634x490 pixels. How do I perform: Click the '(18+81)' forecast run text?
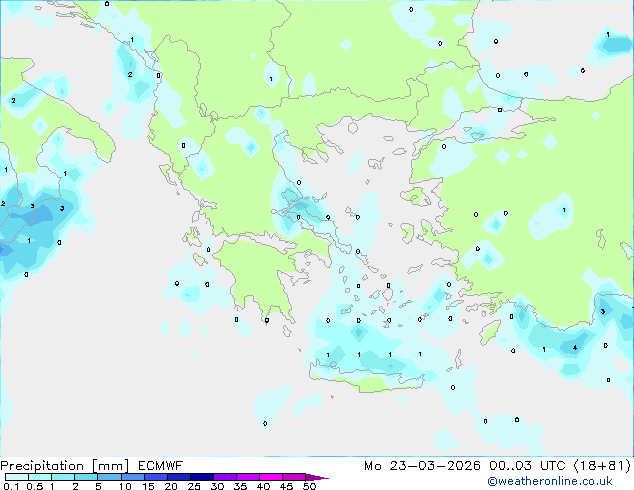click(602, 466)
